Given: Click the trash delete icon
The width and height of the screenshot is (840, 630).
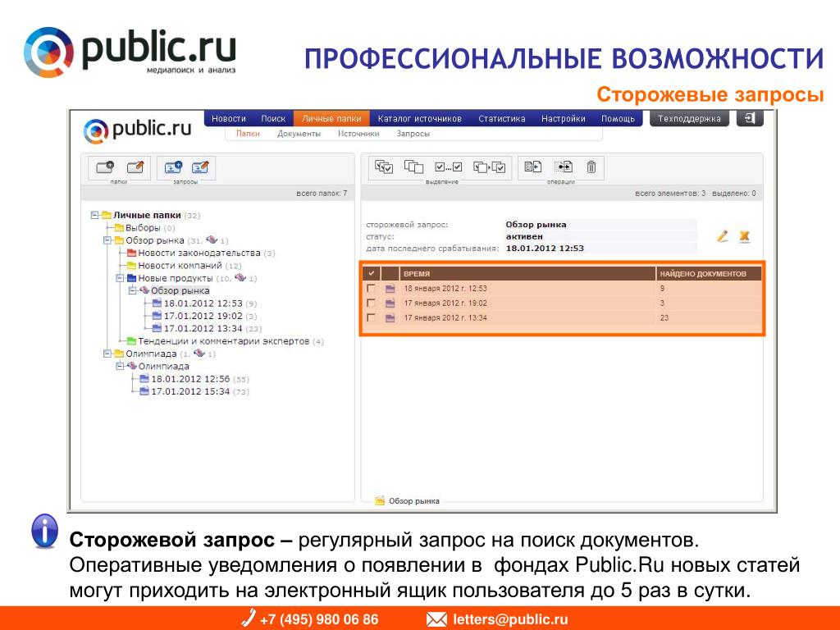Looking at the screenshot, I should [x=591, y=167].
